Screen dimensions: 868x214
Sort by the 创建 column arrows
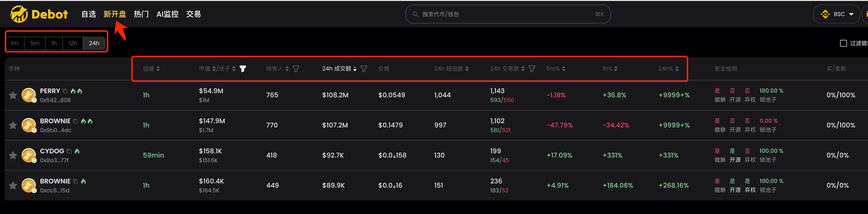click(158, 69)
